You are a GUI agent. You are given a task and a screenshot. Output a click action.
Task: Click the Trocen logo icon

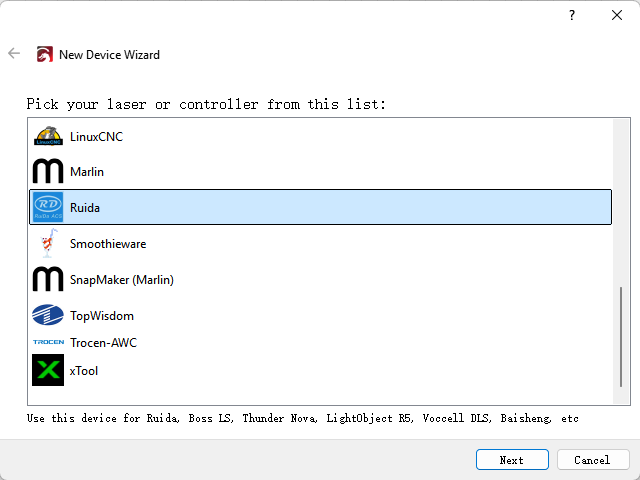pyautogui.click(x=48, y=343)
